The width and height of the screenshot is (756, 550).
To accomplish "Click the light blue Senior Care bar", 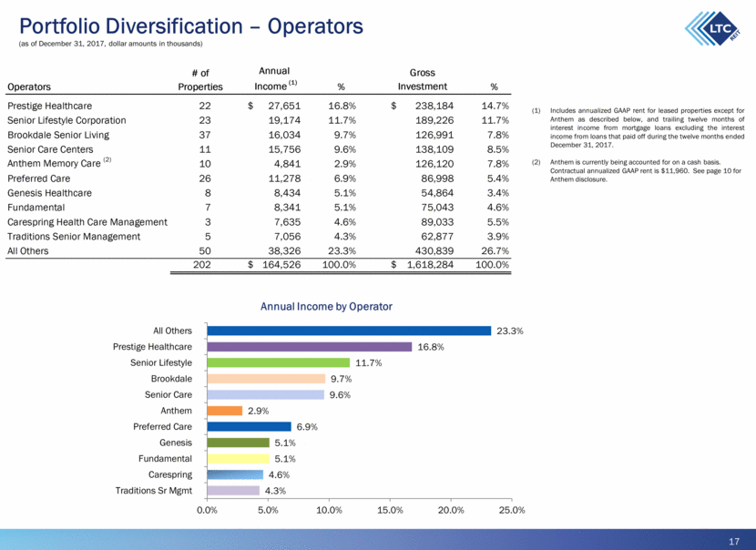I will point(266,395).
